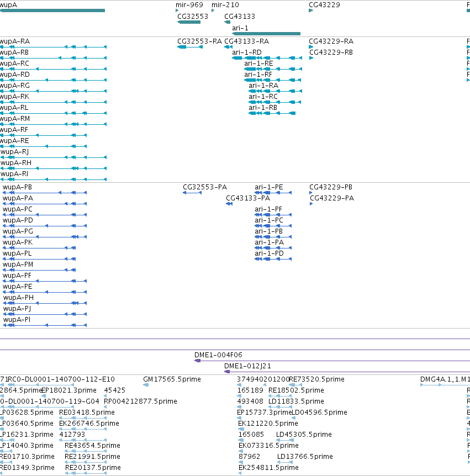
Task: Click the mir-969 gene label
Action: click(x=189, y=5)
